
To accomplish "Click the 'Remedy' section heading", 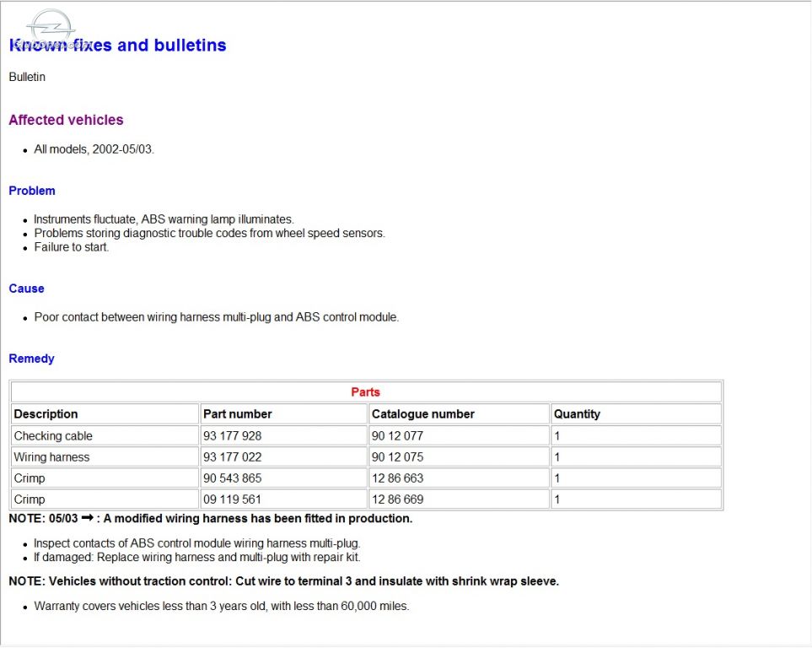I will 31,359.
